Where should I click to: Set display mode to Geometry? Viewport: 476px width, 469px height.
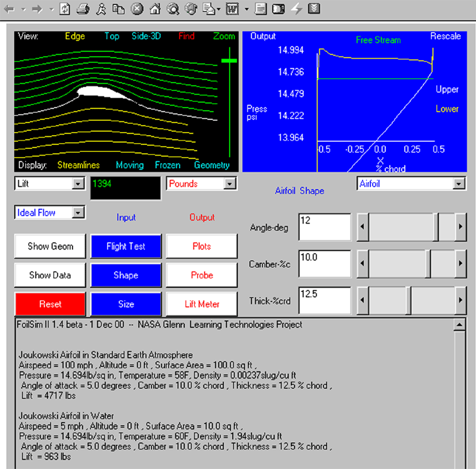[x=212, y=165]
